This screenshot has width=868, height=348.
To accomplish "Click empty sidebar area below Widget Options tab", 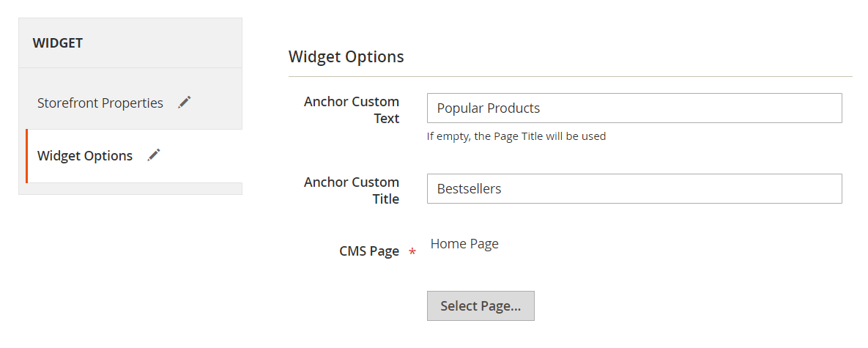I will click(x=130, y=188).
